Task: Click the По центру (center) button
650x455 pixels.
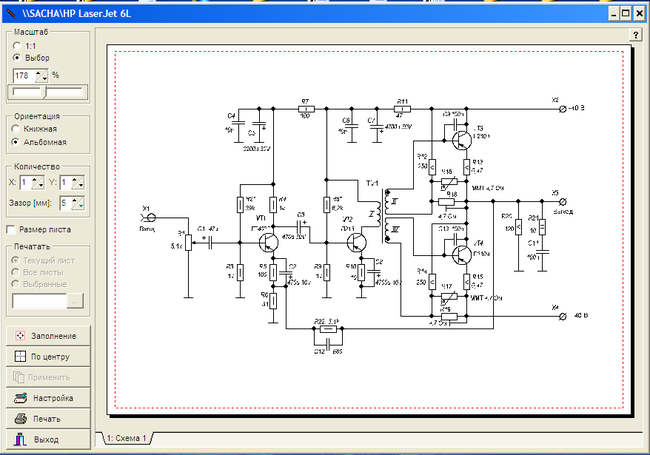Action: coord(47,356)
